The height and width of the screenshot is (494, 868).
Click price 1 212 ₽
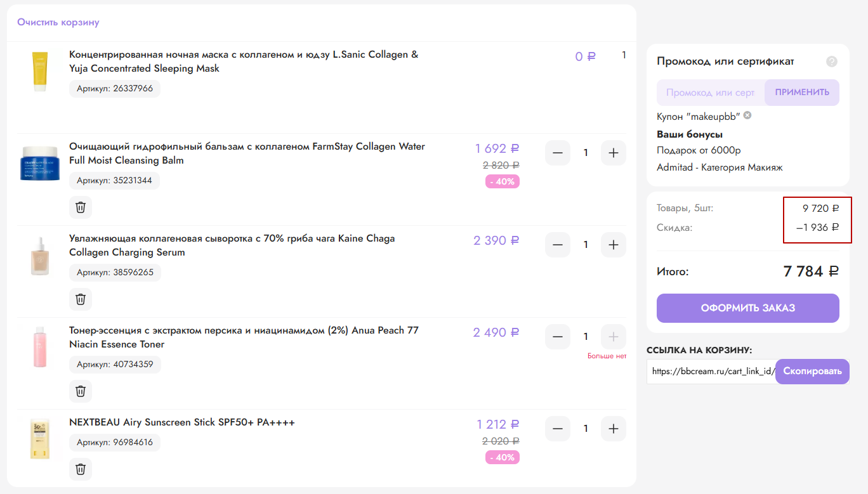click(x=498, y=424)
